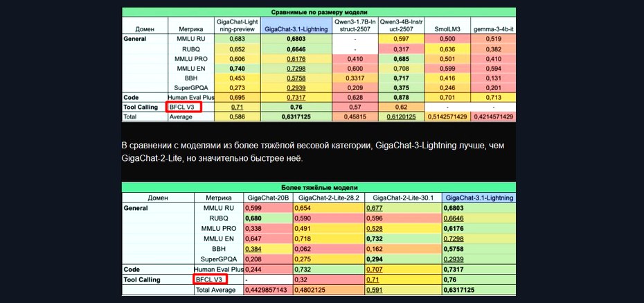Viewport: 644px width, 303px height.
Task: Click the average value 0,45815
Action: [355, 116]
